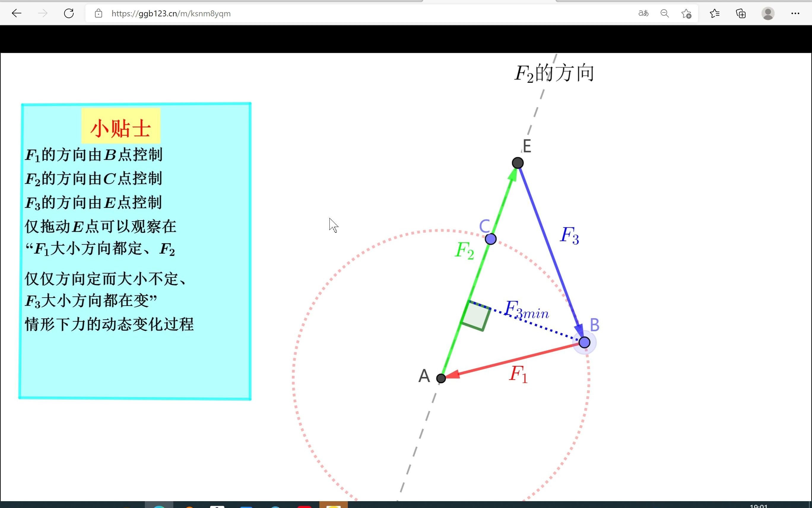The height and width of the screenshot is (508, 812).
Task: Select point A at the circle center
Action: pos(441,378)
